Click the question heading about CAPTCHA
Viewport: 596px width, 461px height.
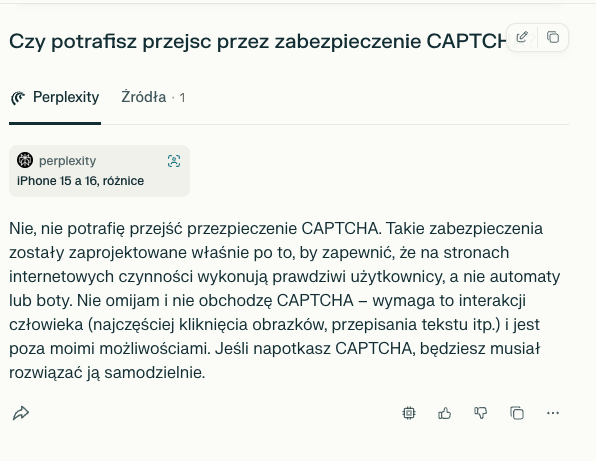[x=258, y=41]
